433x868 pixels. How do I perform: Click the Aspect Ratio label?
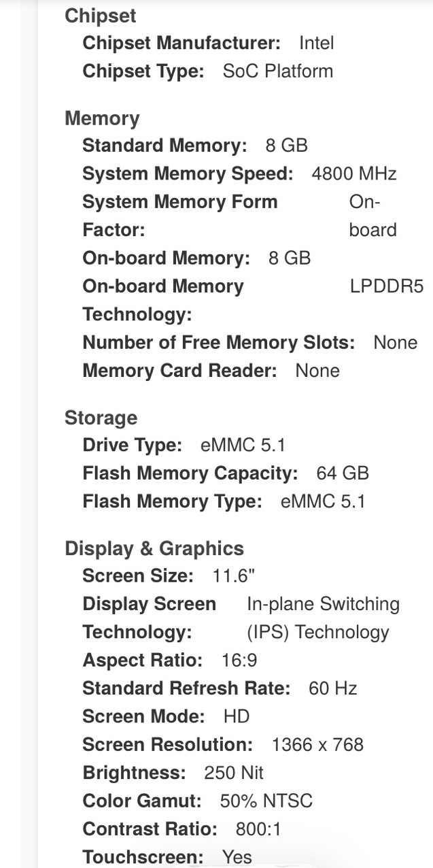pyautogui.click(x=143, y=660)
